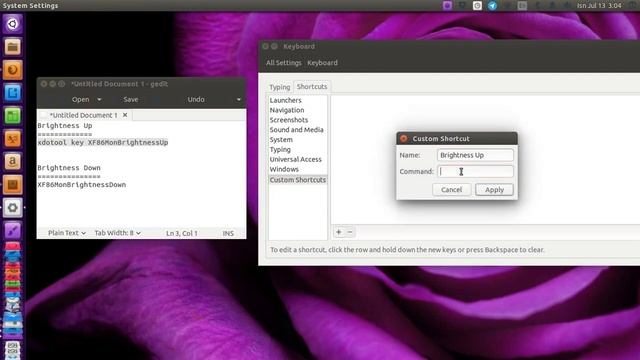Open the Ubuntu Dash from the launcher
This screenshot has width=640, height=360.
click(13, 24)
